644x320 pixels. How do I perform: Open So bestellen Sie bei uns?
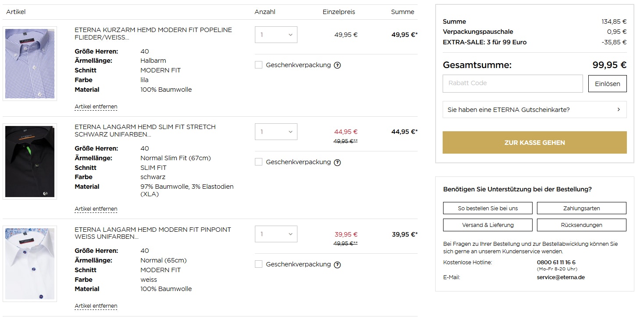[488, 208]
